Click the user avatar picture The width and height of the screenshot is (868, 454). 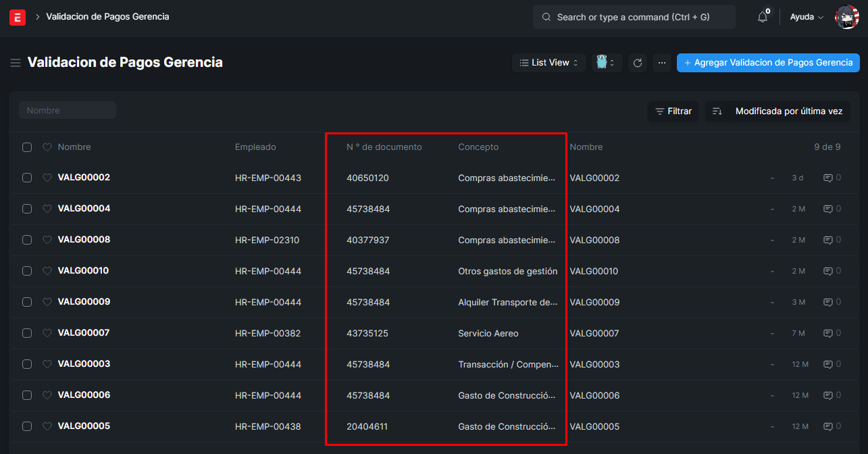[x=846, y=18]
